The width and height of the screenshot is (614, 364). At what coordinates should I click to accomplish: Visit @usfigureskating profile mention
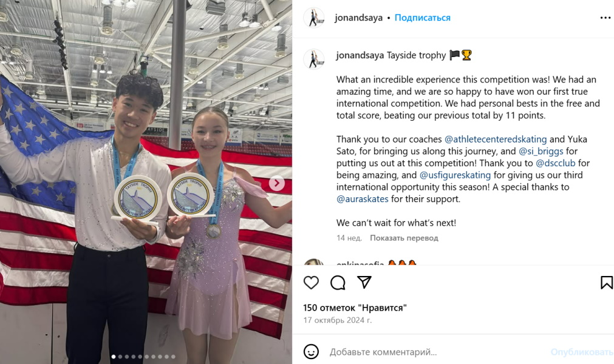pyautogui.click(x=455, y=175)
